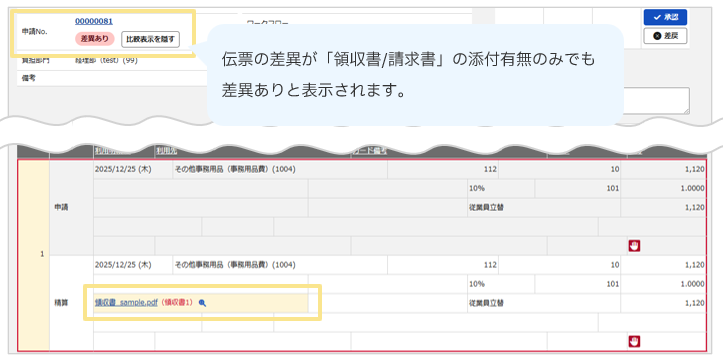Click the comment text area at right
Screen dimensions: 723x360
(x=656, y=100)
